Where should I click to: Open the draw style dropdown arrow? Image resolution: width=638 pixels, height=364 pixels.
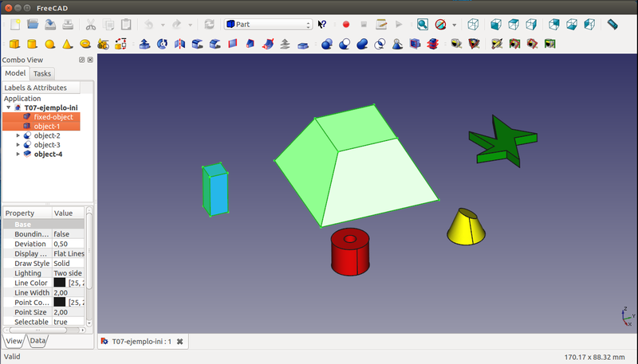[x=455, y=24]
